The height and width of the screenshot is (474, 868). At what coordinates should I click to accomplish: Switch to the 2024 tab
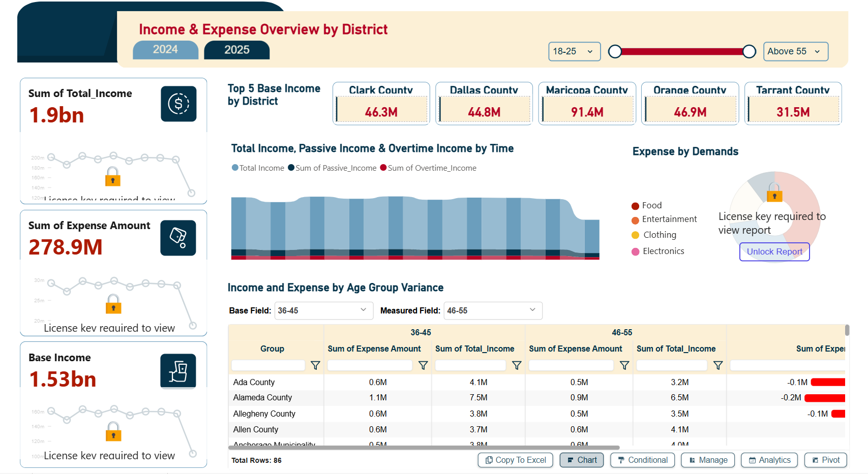click(166, 50)
